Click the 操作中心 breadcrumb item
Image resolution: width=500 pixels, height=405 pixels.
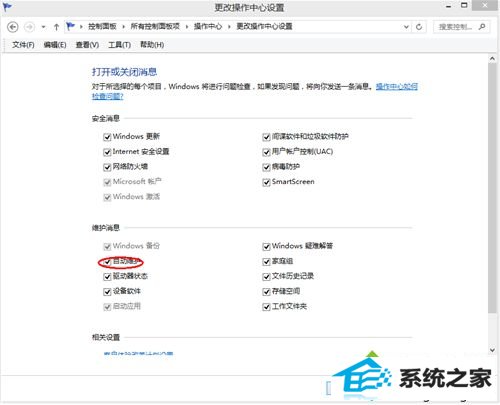(x=208, y=26)
